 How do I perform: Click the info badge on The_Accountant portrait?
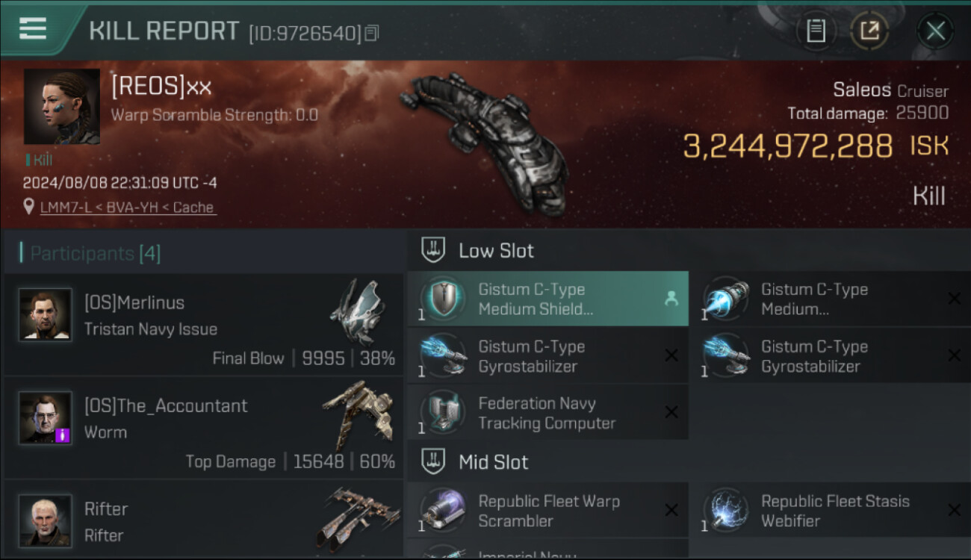point(63,435)
